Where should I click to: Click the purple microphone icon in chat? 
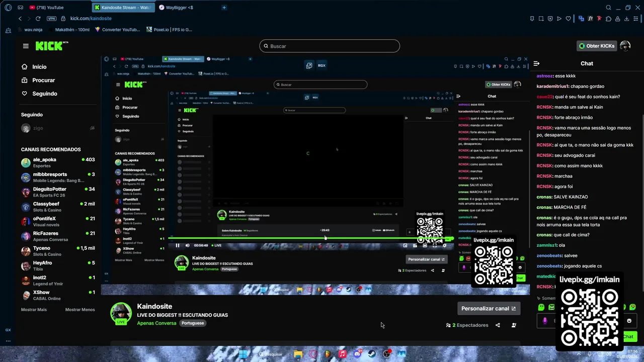click(x=544, y=321)
